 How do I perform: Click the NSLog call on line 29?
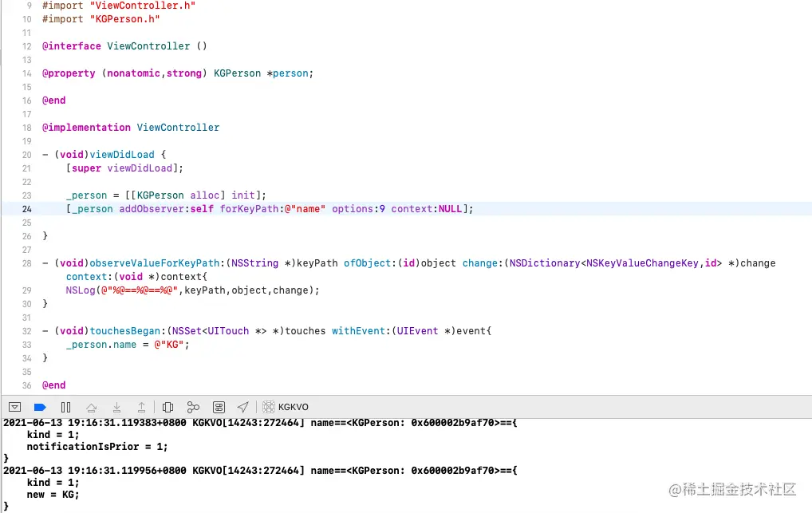[81, 290]
